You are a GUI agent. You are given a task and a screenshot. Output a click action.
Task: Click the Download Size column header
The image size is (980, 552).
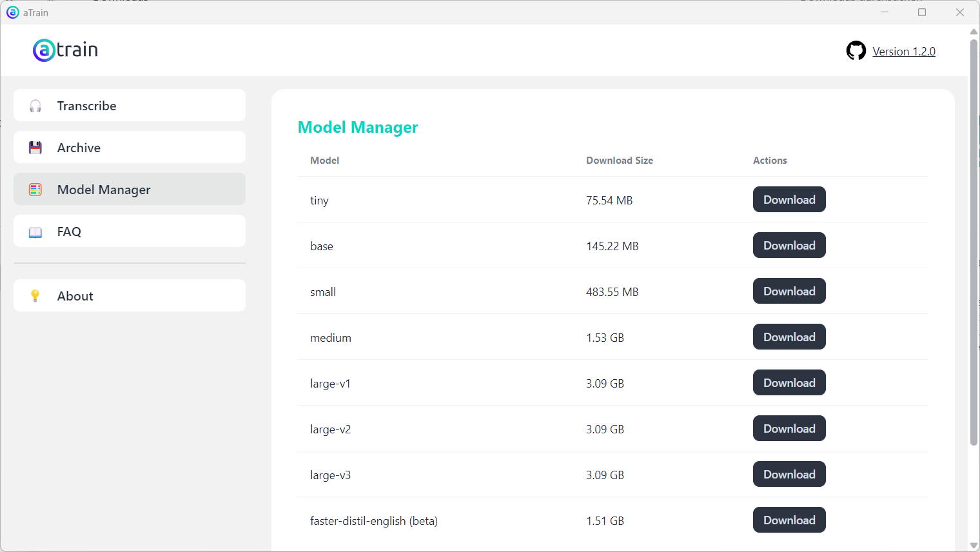point(620,161)
